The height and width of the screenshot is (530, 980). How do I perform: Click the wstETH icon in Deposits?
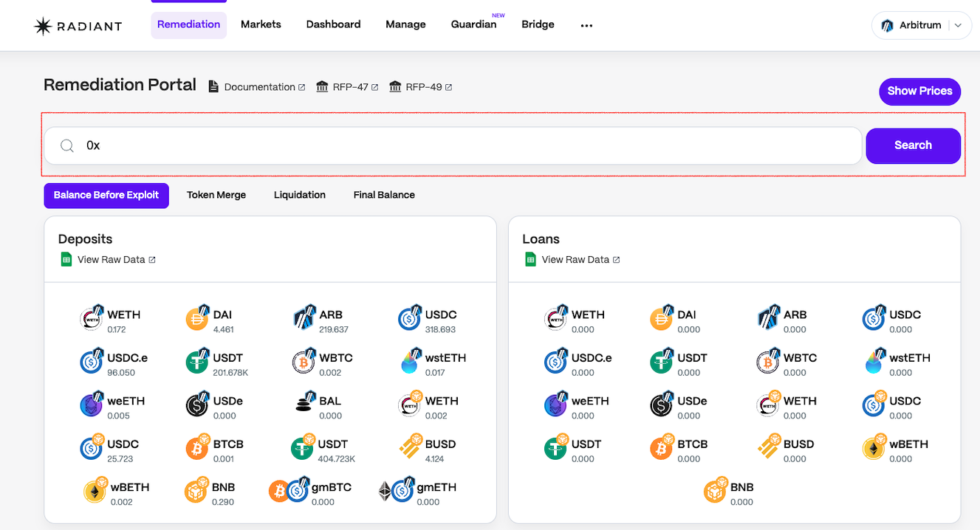point(410,362)
